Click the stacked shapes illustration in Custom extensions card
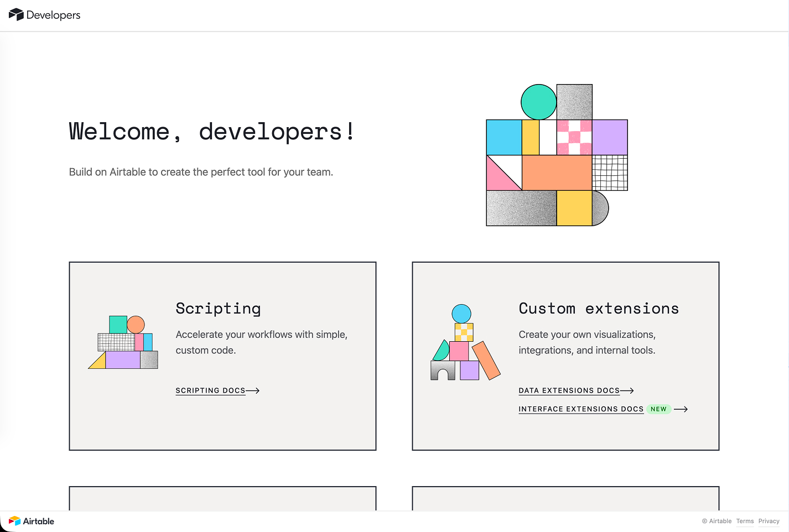The height and width of the screenshot is (532, 789). tap(464, 343)
